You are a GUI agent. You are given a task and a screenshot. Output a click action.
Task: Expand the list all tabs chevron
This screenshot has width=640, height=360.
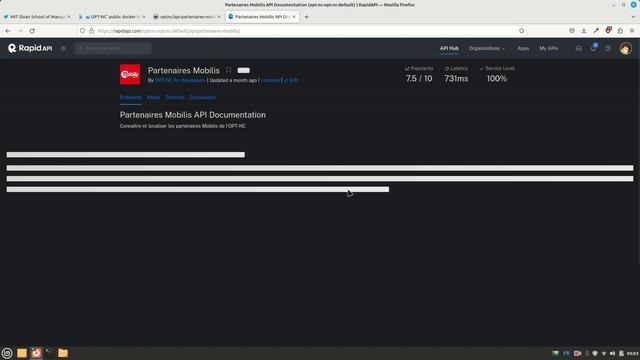click(633, 17)
